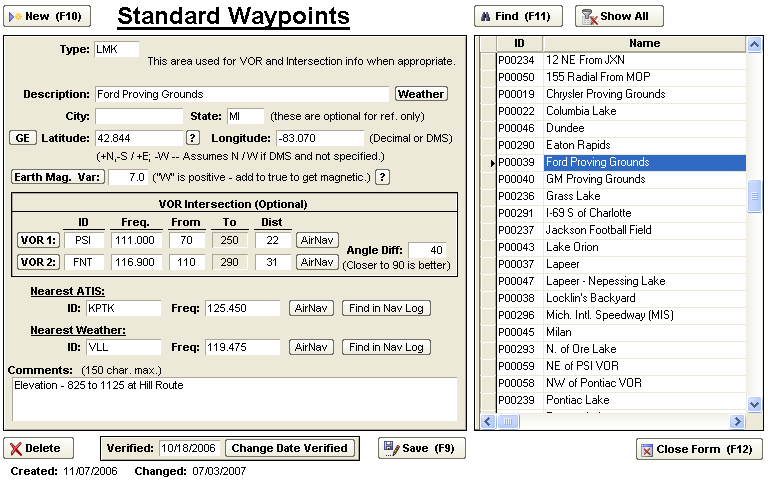Image resolution: width=768 pixels, height=481 pixels.
Task: Save the waypoint with Save (F9)
Action: coord(421,448)
